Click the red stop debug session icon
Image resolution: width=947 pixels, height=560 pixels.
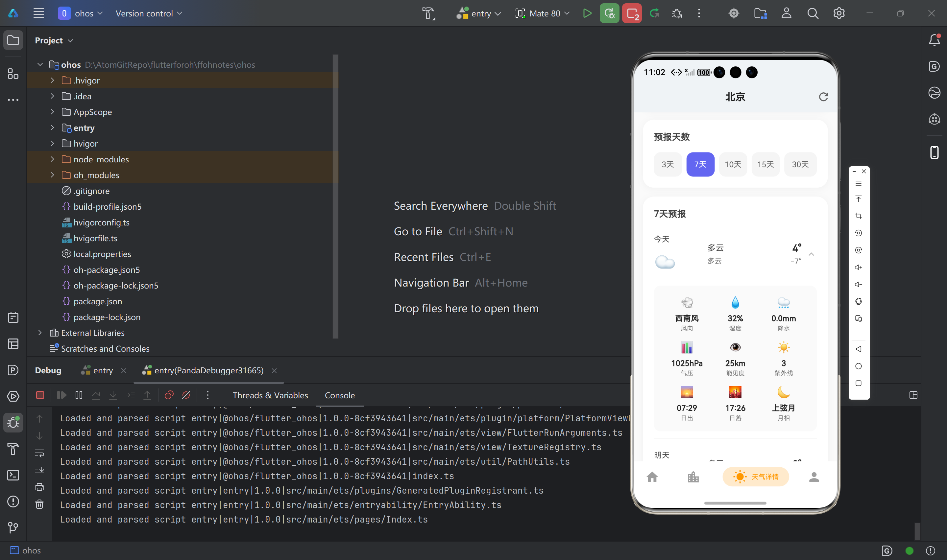pyautogui.click(x=40, y=395)
